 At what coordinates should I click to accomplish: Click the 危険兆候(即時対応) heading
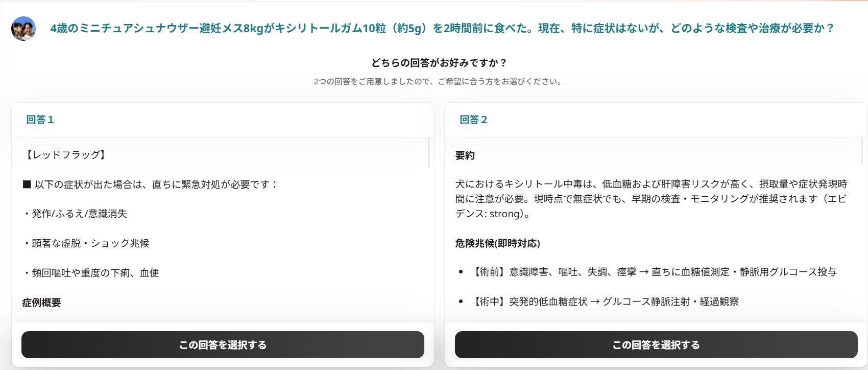(x=497, y=243)
